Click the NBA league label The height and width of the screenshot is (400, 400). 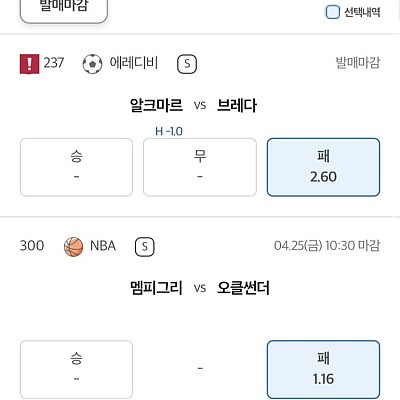[103, 246]
